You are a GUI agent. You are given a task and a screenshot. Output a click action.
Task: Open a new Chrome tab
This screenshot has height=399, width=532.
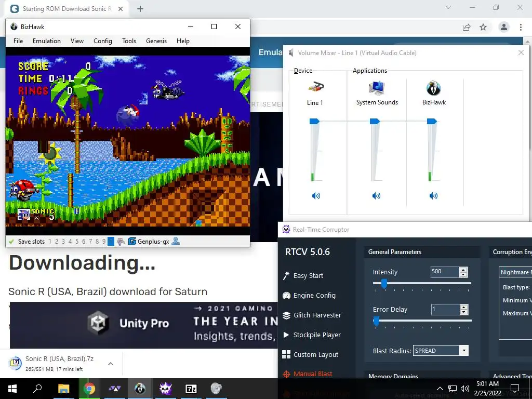point(140,9)
